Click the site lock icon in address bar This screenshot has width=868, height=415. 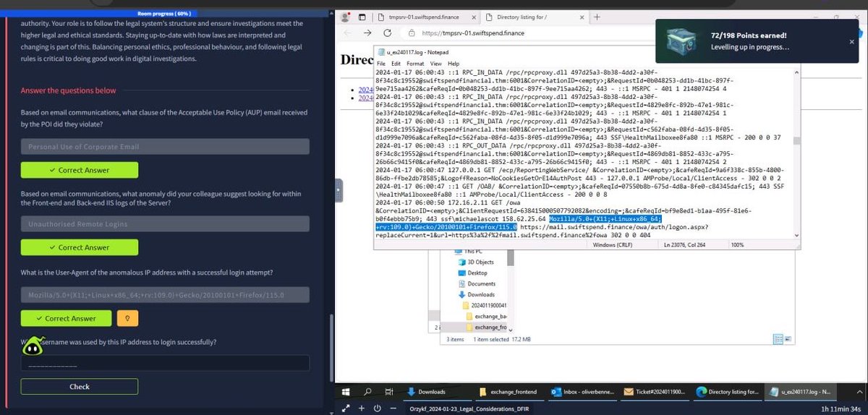(x=412, y=33)
